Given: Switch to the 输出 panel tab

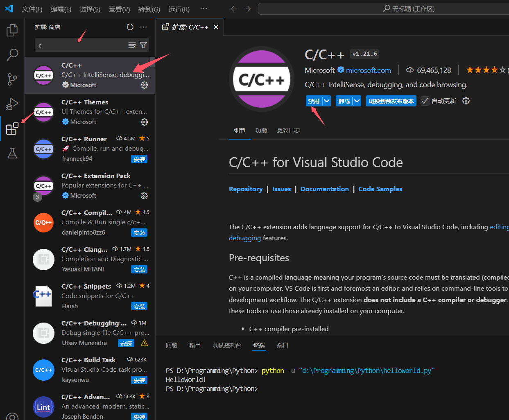Looking at the screenshot, I should click(x=195, y=345).
